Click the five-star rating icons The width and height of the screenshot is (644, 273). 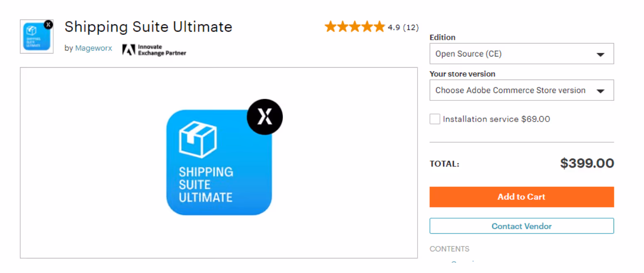[355, 27]
